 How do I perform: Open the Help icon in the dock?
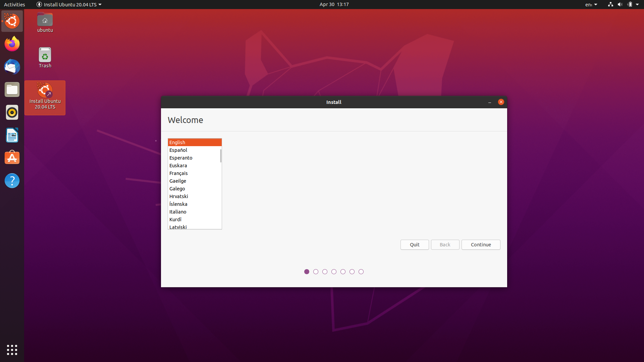(x=12, y=181)
